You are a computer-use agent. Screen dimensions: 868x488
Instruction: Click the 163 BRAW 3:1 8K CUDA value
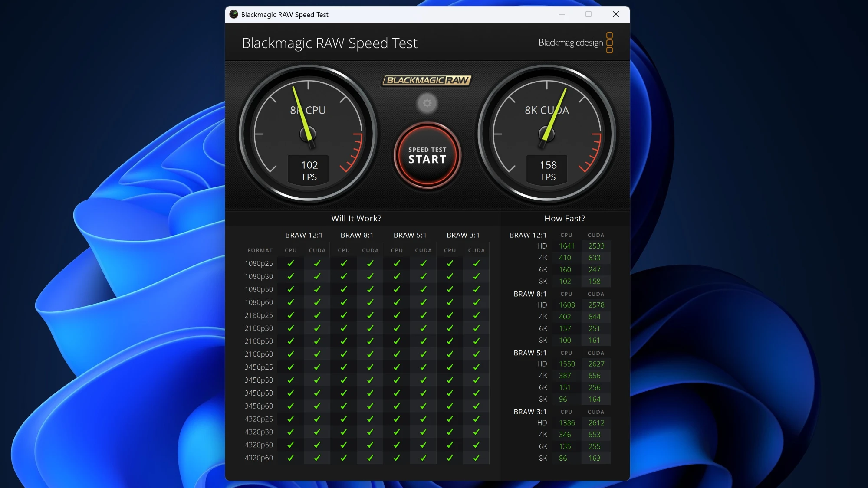coord(594,458)
